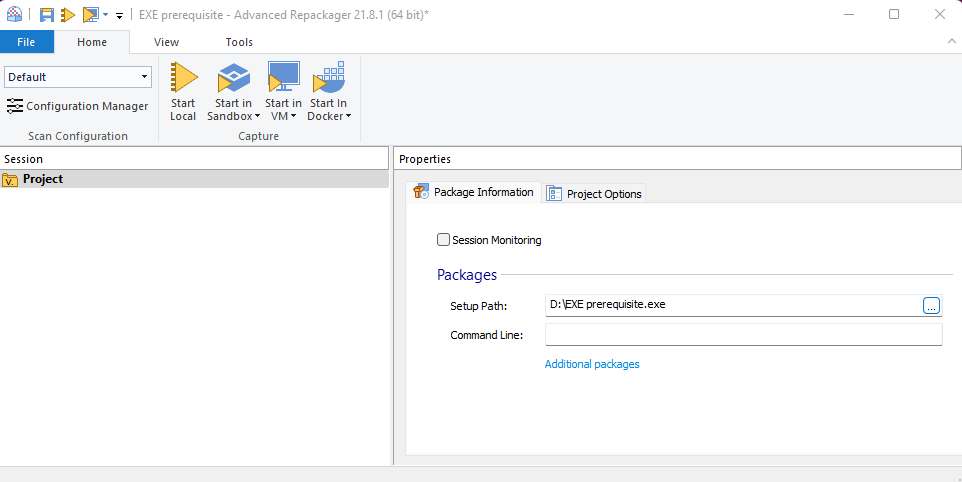This screenshot has height=482, width=962.
Task: Enable the Session Monitoring checkbox
Action: click(443, 240)
